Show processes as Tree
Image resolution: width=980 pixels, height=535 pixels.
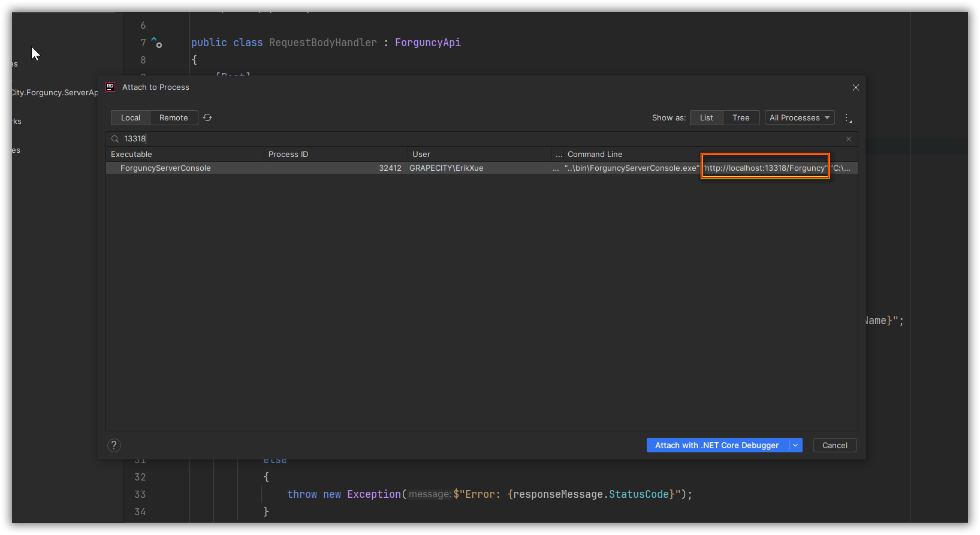741,118
